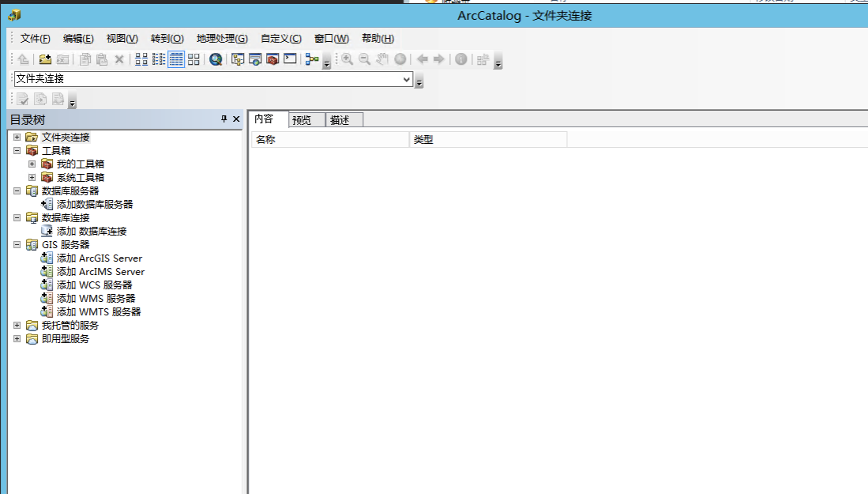Click Connect To Folder icon
Viewport: 868px width, 494px height.
(x=45, y=59)
